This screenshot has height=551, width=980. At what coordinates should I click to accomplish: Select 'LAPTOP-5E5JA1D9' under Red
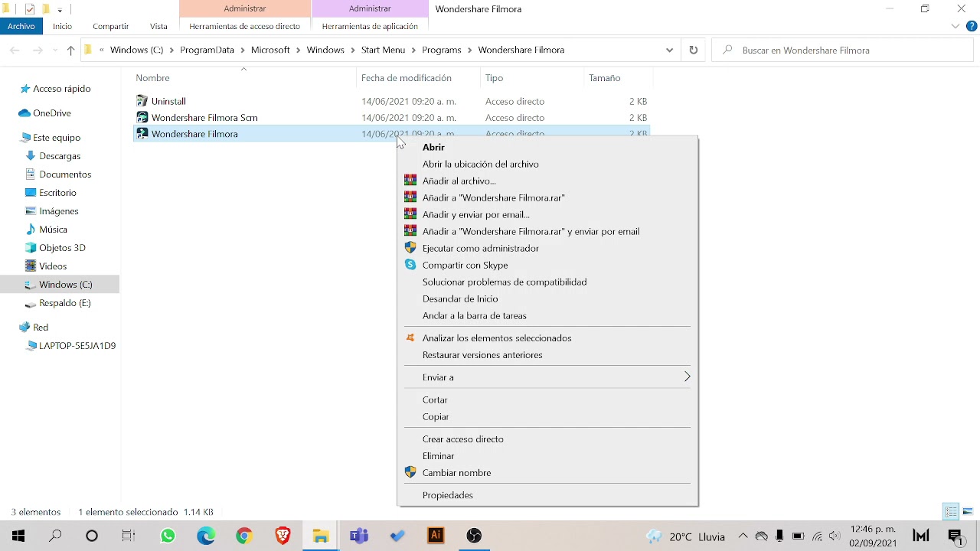(x=77, y=346)
